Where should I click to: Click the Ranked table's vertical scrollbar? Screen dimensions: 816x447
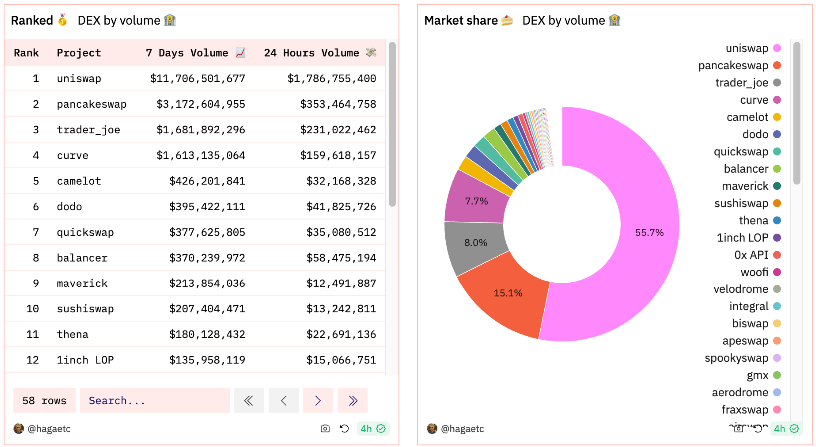click(392, 124)
